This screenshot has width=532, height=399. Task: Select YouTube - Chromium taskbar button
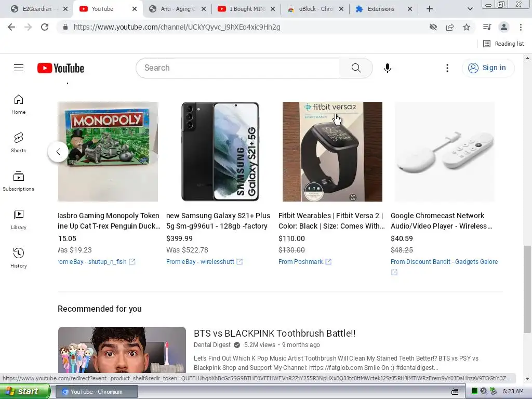(x=97, y=392)
